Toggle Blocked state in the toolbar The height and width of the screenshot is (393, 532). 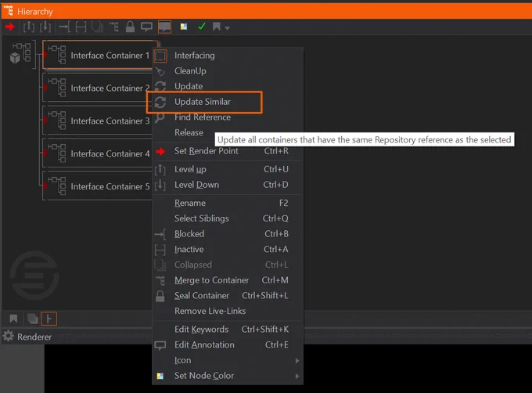pos(64,27)
